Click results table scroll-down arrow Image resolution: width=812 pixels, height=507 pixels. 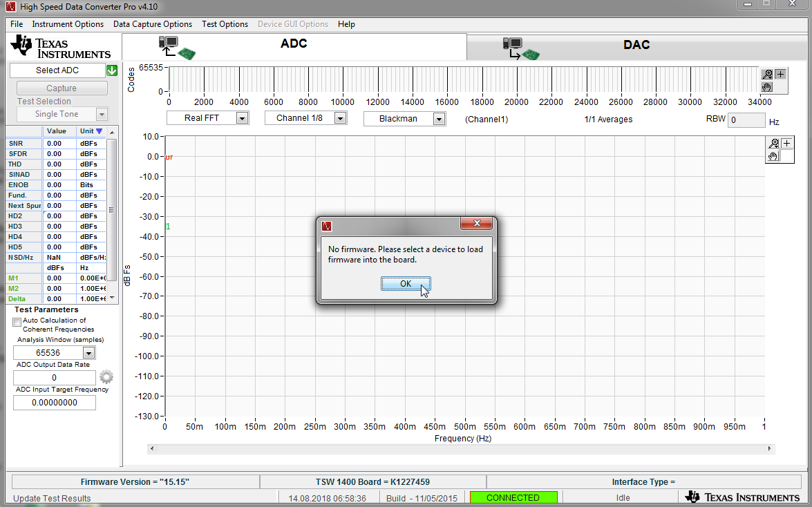point(112,298)
